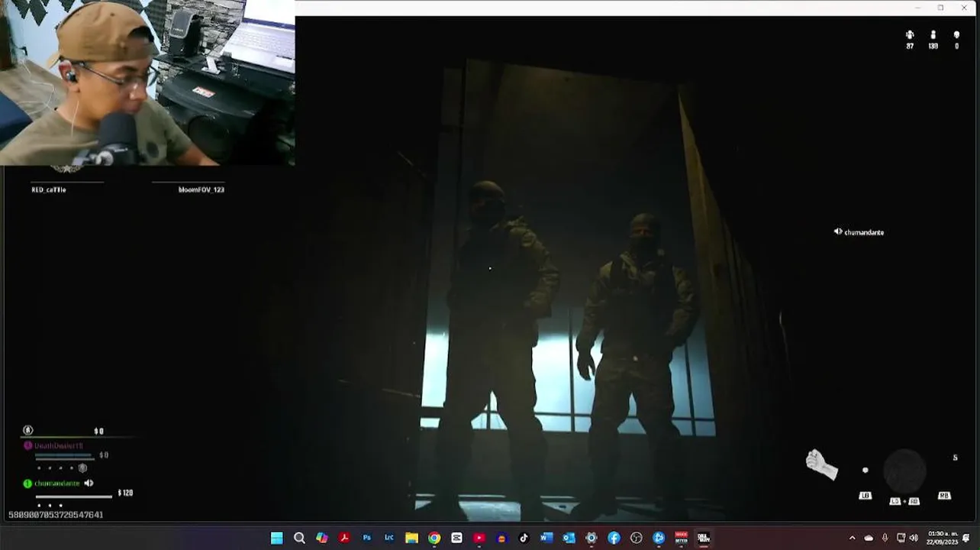This screenshot has width=980, height=550.
Task: Switch to Google Chrome in taskbar
Action: [434, 538]
